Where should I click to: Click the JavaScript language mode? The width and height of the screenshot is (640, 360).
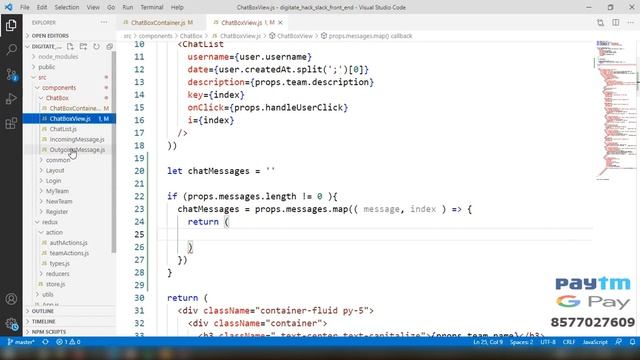click(595, 342)
